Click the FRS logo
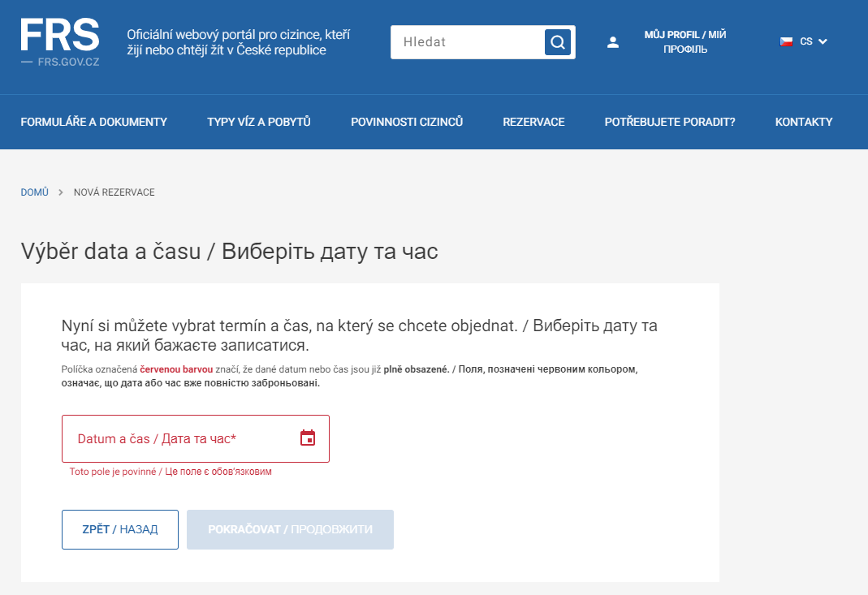This screenshot has width=868, height=595. point(60,37)
